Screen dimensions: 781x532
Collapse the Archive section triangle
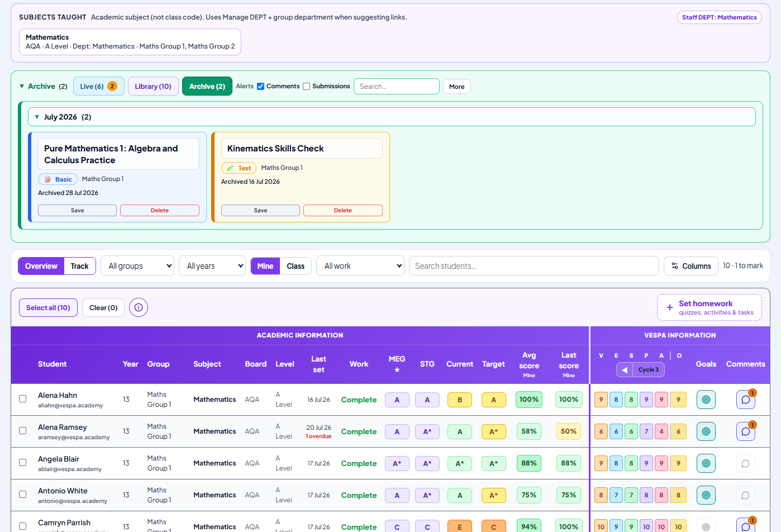(x=22, y=87)
